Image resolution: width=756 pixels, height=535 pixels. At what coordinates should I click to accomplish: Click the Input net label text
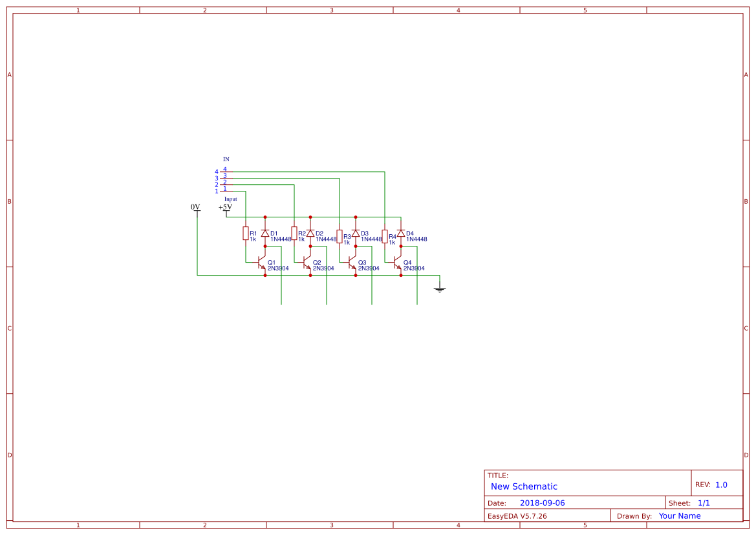(x=231, y=199)
